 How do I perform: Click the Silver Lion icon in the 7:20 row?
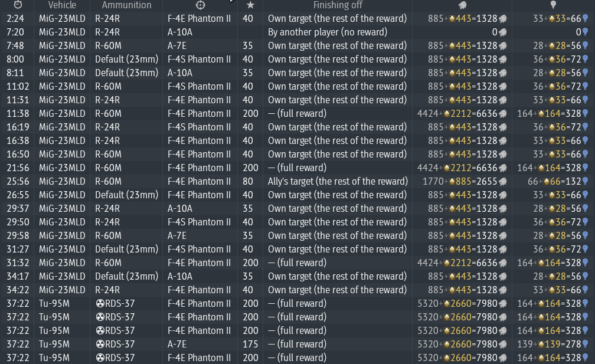coord(504,32)
